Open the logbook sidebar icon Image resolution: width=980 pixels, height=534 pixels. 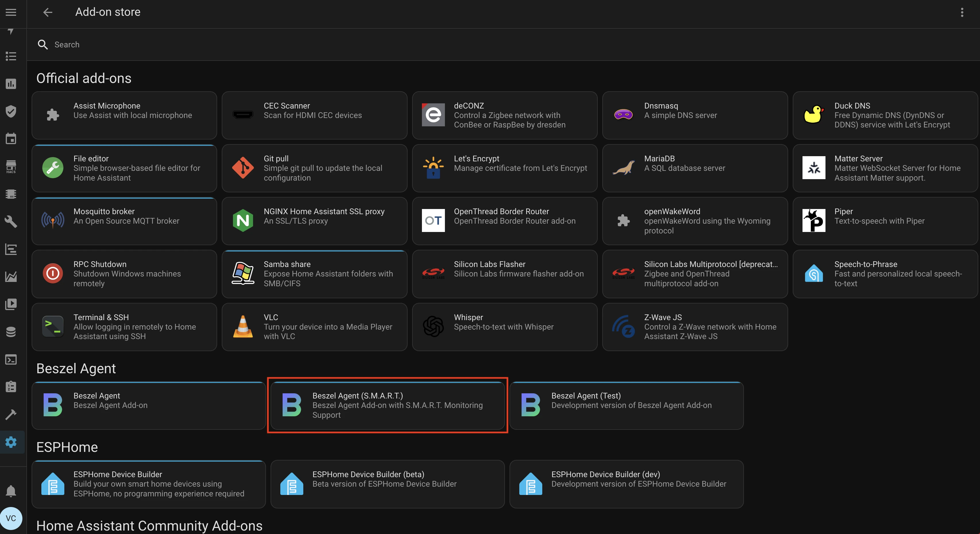pyautogui.click(x=11, y=249)
